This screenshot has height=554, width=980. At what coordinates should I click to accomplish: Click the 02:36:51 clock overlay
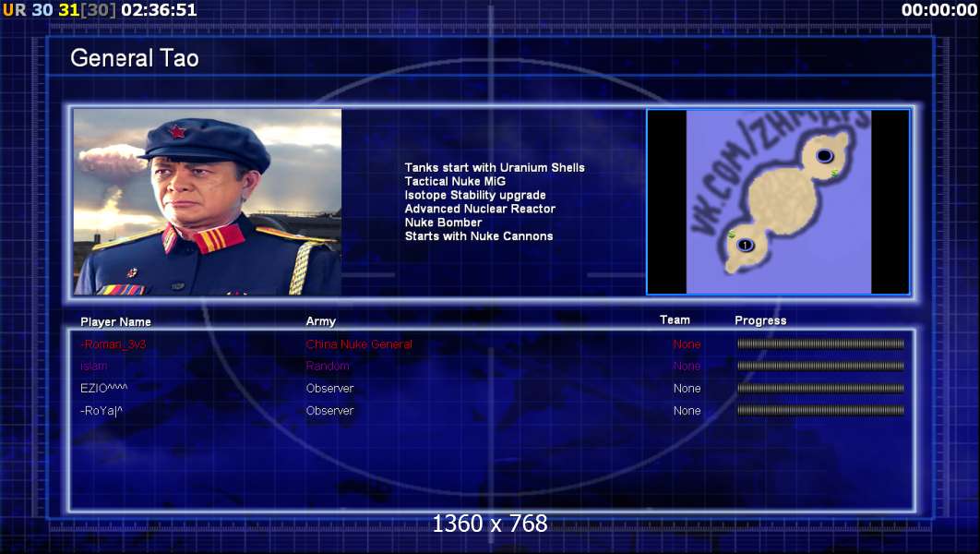click(x=159, y=10)
